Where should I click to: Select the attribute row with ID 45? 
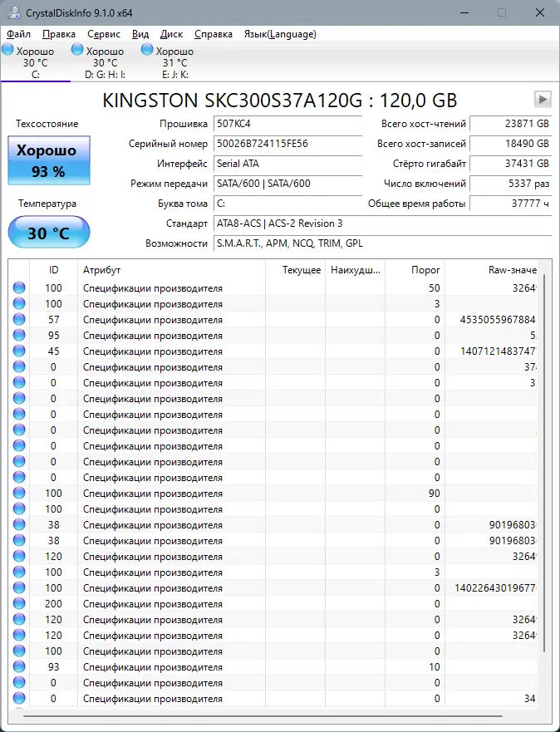[273, 351]
